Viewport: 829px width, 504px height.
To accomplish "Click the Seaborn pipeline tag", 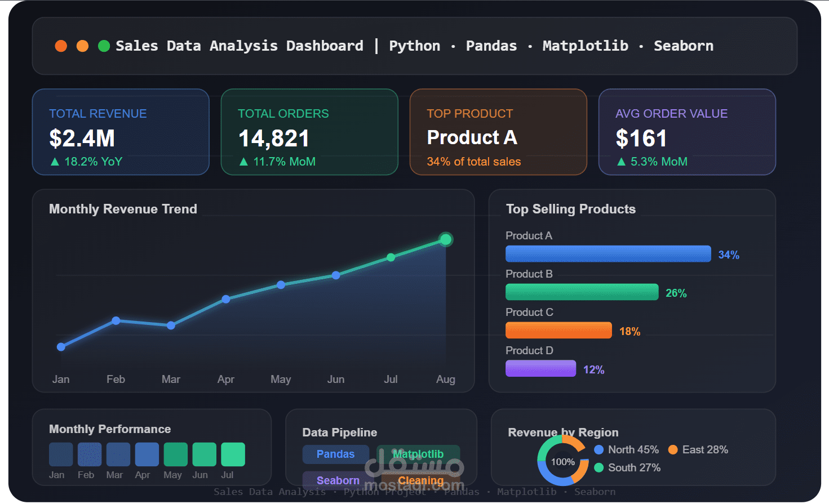I will pyautogui.click(x=338, y=480).
